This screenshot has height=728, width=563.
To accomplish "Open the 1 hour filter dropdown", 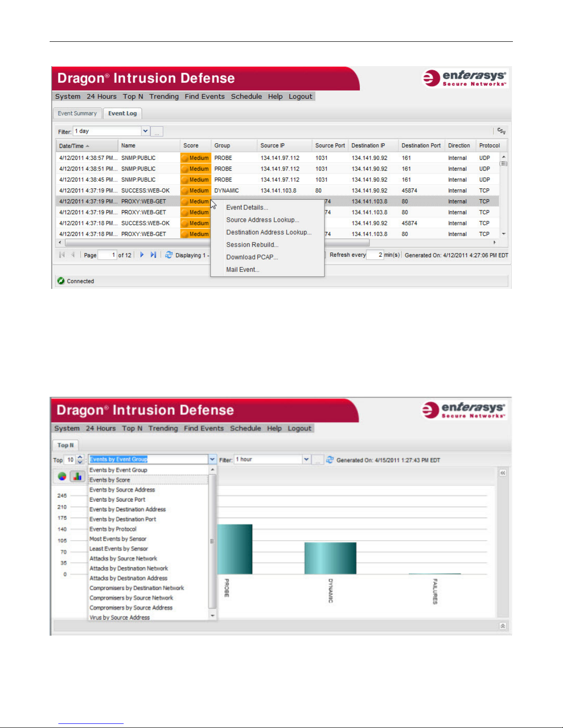I will [x=306, y=459].
